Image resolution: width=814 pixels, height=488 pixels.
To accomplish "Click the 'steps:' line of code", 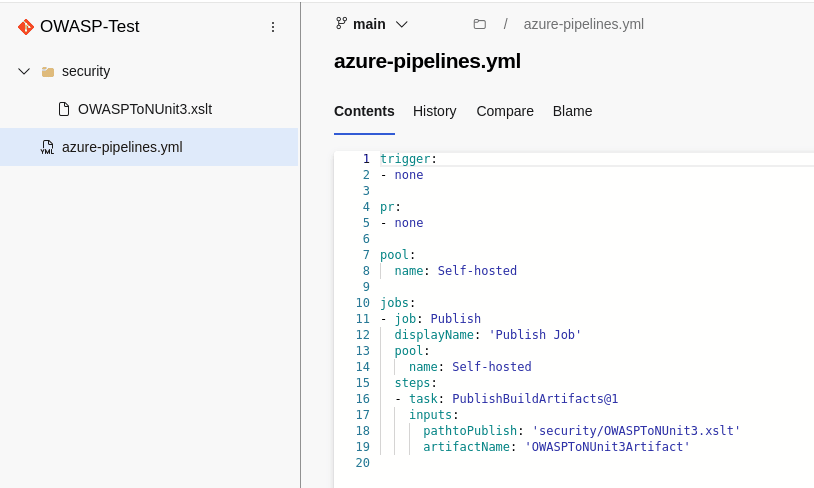I will click(x=415, y=383).
